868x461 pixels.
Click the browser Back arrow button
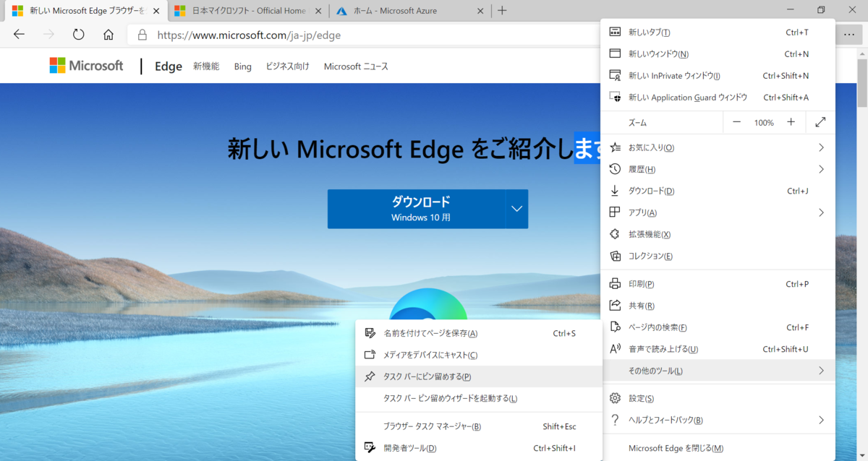click(20, 35)
